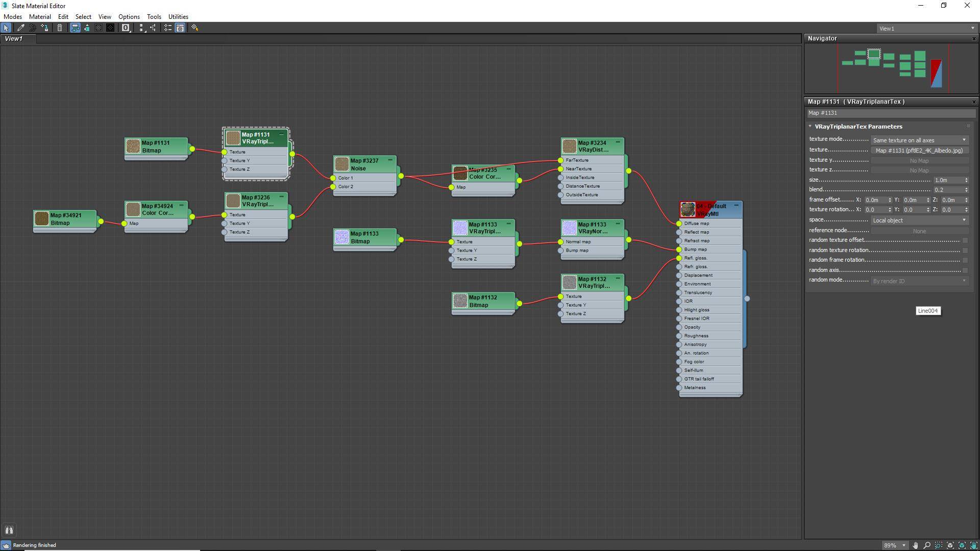980x551 pixels.
Task: Select the Zoom magnifier tool
Action: (x=927, y=545)
